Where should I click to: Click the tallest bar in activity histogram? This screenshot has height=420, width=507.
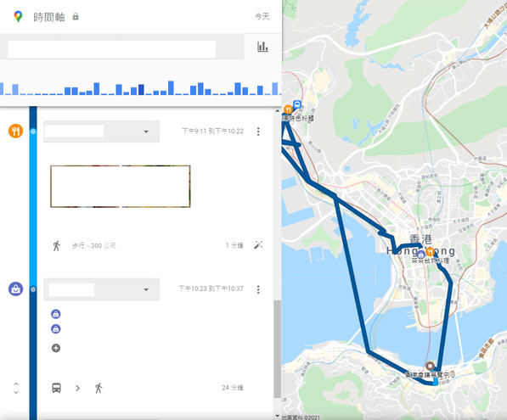pos(171,88)
